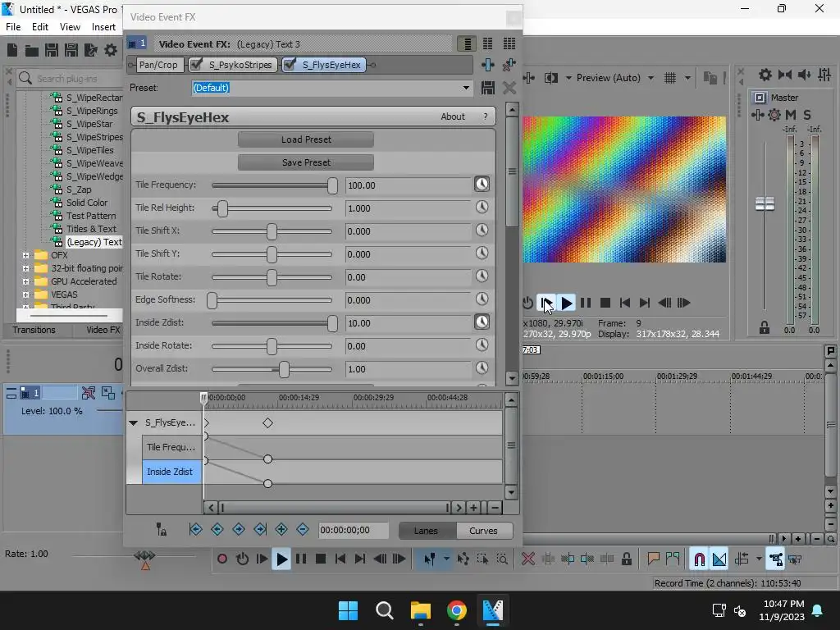Toggle animation clock for Tile Shift X
Viewport: 840px width, 630px height.
[x=482, y=231]
